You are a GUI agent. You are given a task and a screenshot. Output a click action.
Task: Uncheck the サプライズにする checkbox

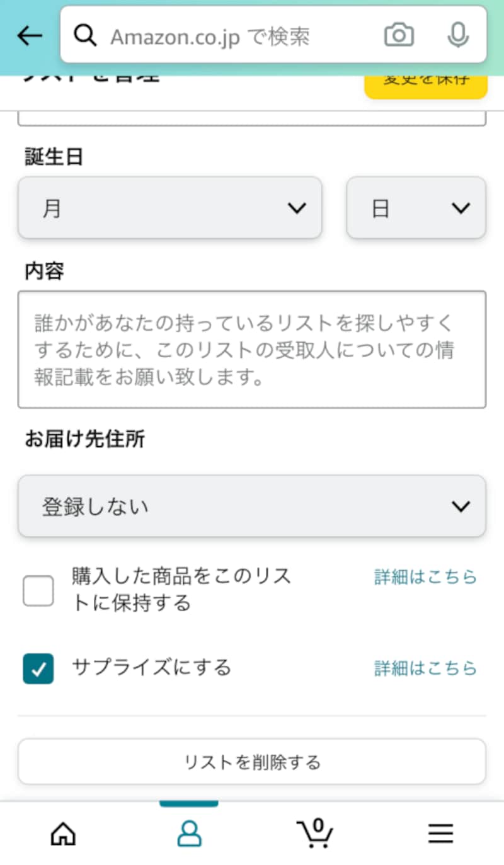(38, 668)
